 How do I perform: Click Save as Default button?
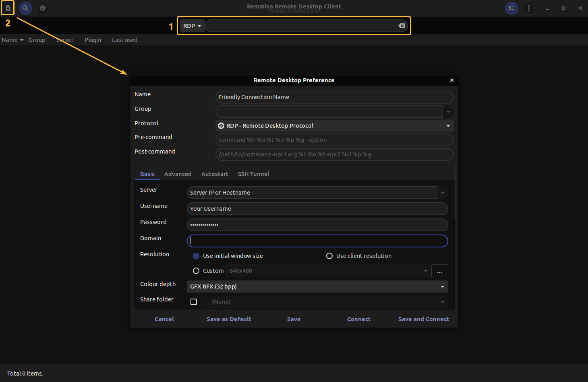(x=229, y=319)
